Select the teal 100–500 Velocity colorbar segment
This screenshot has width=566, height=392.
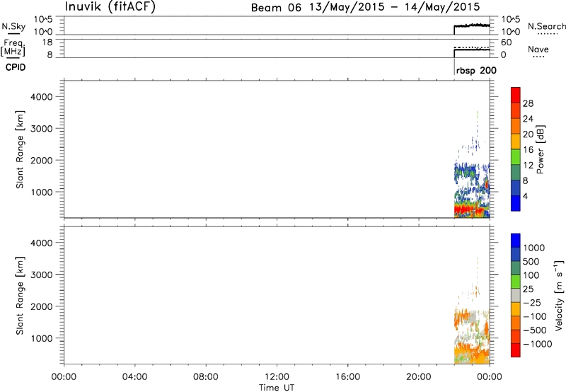point(516,268)
